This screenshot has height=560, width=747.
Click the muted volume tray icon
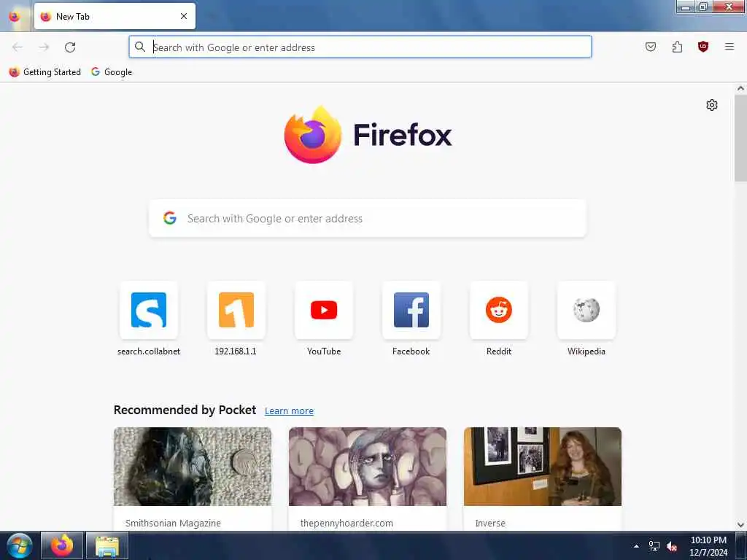[672, 546]
